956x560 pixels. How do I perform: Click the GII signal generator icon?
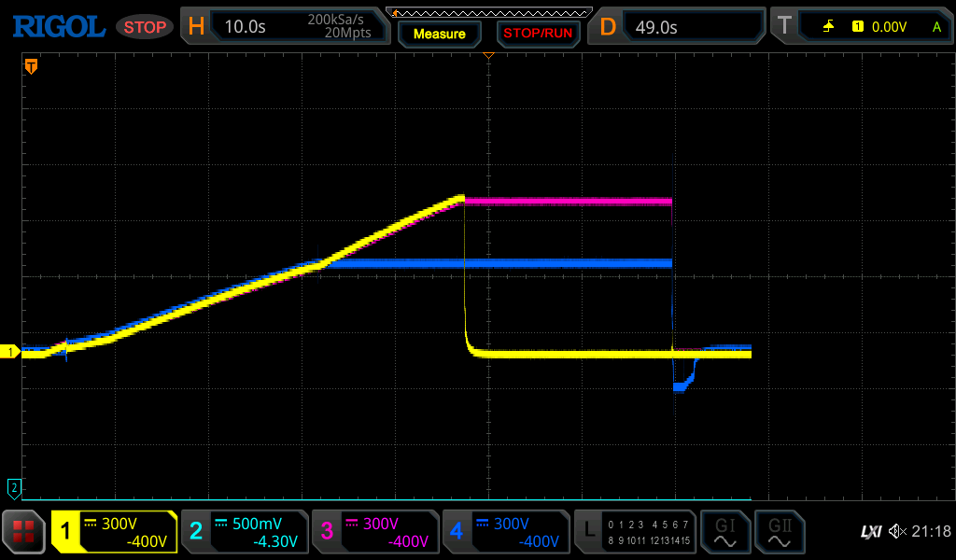click(x=779, y=532)
